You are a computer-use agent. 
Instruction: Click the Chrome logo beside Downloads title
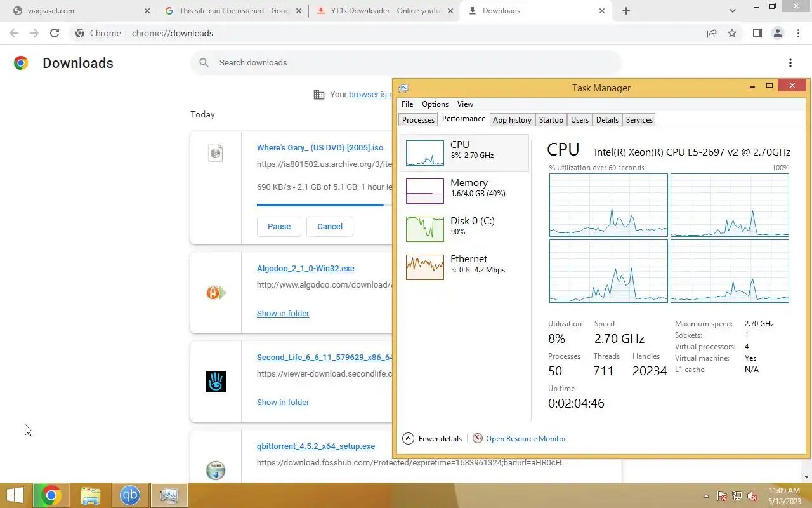[21, 63]
